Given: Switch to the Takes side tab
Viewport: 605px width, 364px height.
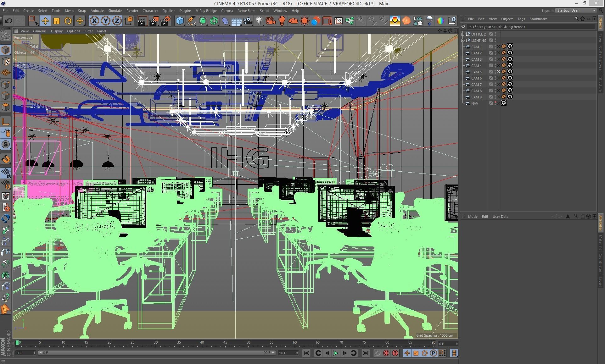Looking at the screenshot, I should (x=601, y=38).
